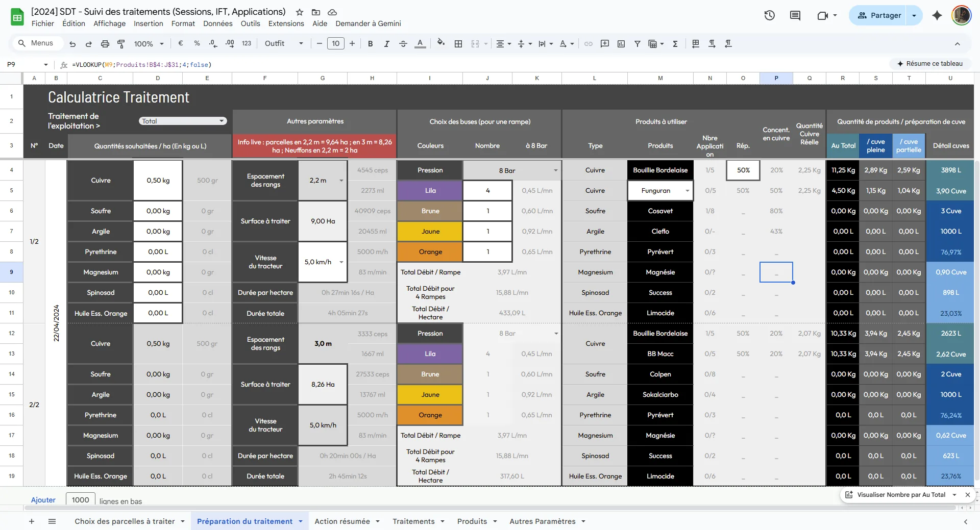Switch to the Traitements sheet tab
This screenshot has height=530, width=980.
(x=413, y=521)
